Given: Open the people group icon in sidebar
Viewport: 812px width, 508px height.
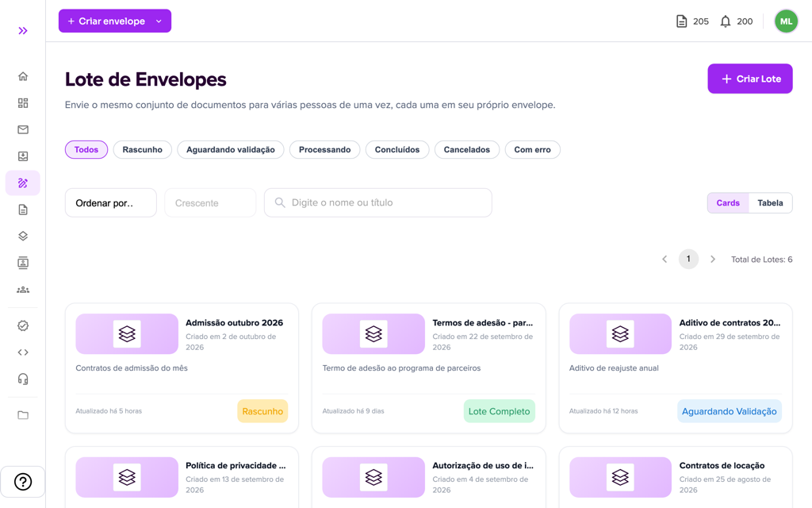Looking at the screenshot, I should [x=23, y=290].
